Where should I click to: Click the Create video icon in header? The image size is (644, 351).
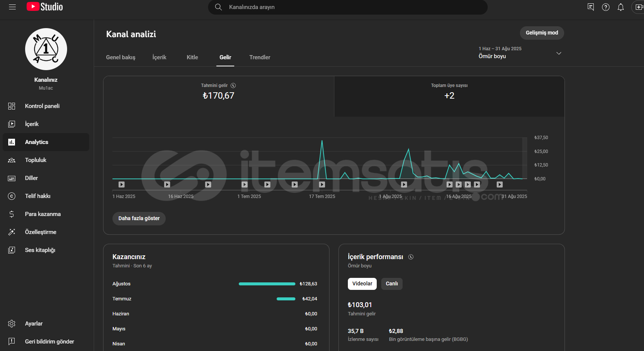pos(639,7)
